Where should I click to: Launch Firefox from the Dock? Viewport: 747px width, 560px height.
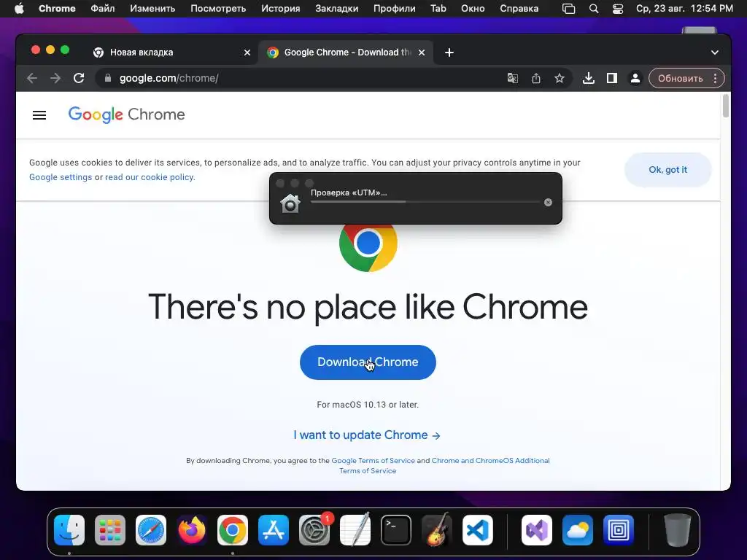point(192,529)
